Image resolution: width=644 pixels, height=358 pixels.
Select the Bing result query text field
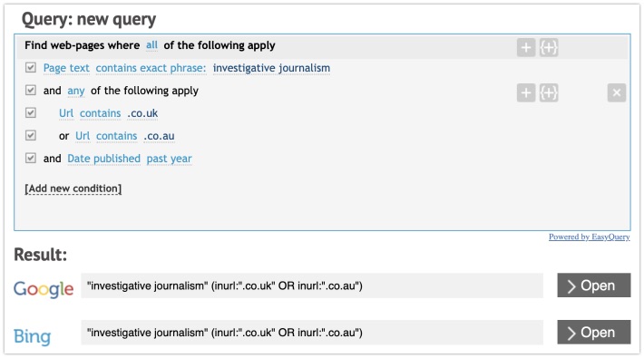pos(312,332)
